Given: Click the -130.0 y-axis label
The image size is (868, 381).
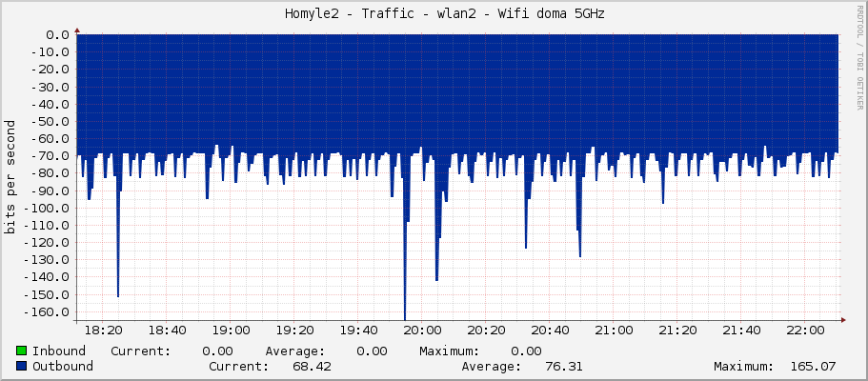Looking at the screenshot, I should [x=47, y=260].
